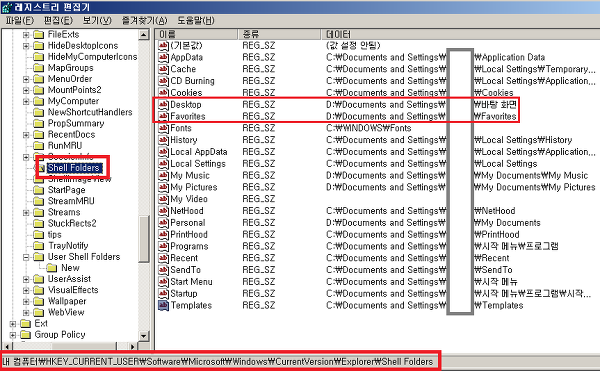Viewport: 600px width, 371px height.
Task: Expand the Streams tree node
Action: pos(26,213)
